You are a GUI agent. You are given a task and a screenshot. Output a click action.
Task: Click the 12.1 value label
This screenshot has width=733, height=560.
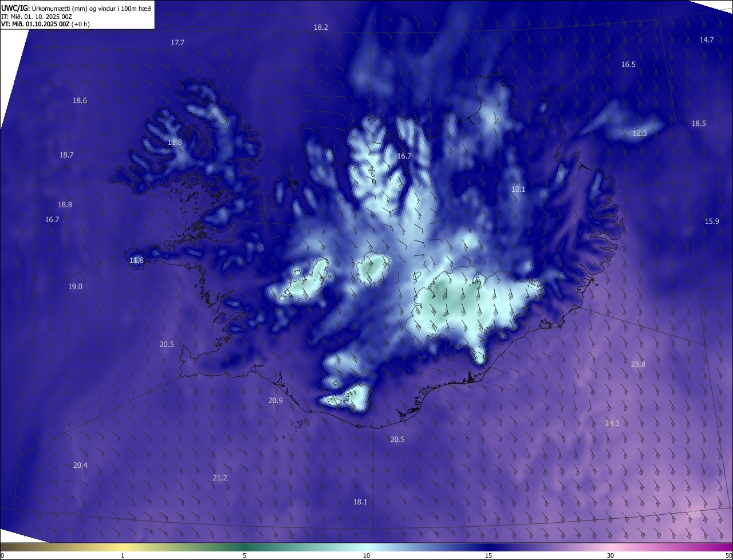coord(518,190)
